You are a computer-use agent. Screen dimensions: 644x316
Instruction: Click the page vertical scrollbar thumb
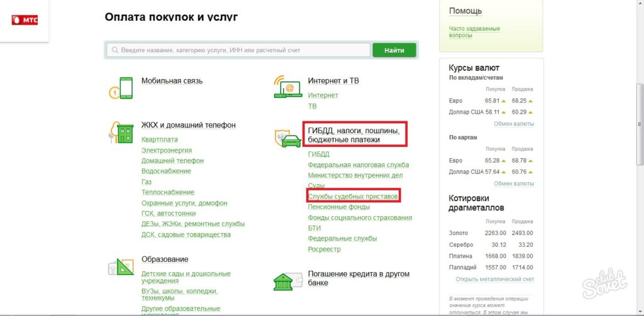640,124
